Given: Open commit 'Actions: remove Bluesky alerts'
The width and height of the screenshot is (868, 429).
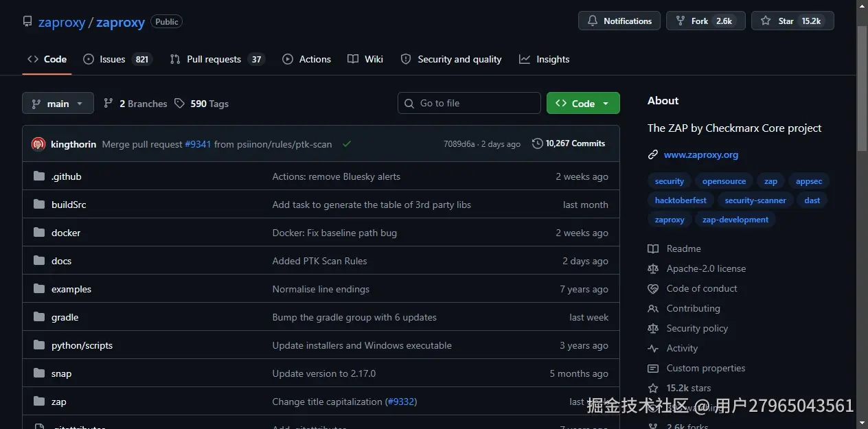Looking at the screenshot, I should pos(336,176).
